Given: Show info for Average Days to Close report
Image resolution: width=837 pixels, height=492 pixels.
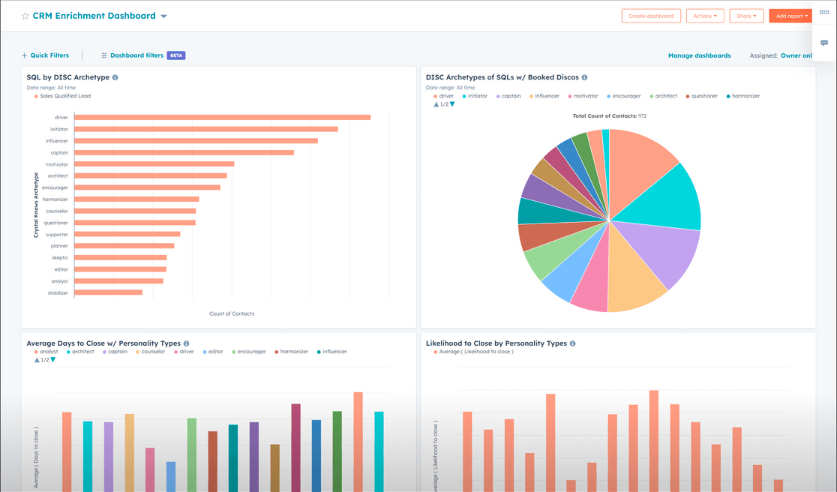Looking at the screenshot, I should point(186,344).
